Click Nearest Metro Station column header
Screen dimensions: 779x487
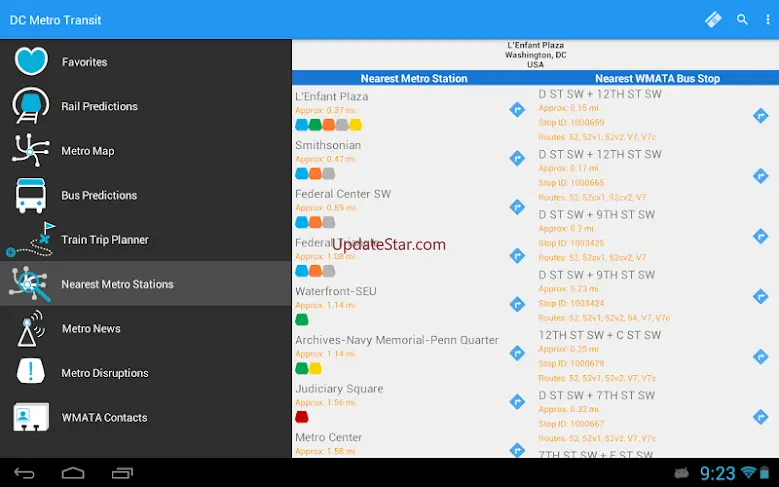pos(414,79)
